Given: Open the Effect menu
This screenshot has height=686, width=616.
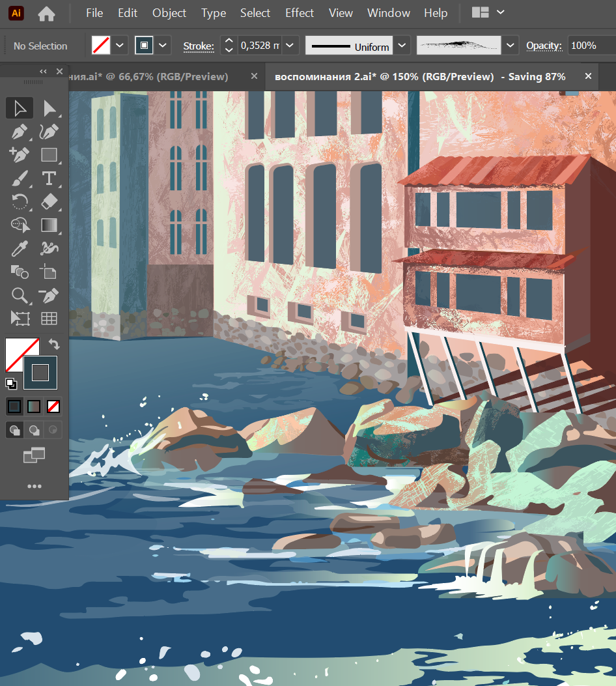Looking at the screenshot, I should point(300,13).
